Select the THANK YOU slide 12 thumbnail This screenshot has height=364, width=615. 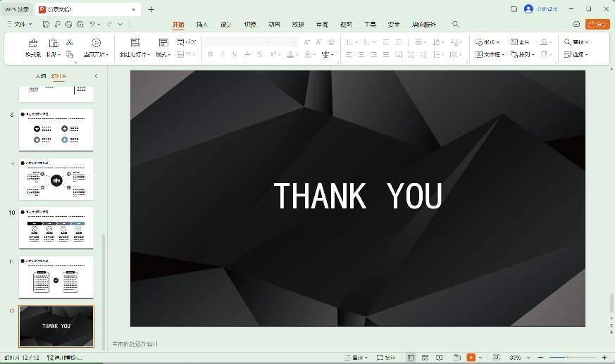click(x=56, y=327)
